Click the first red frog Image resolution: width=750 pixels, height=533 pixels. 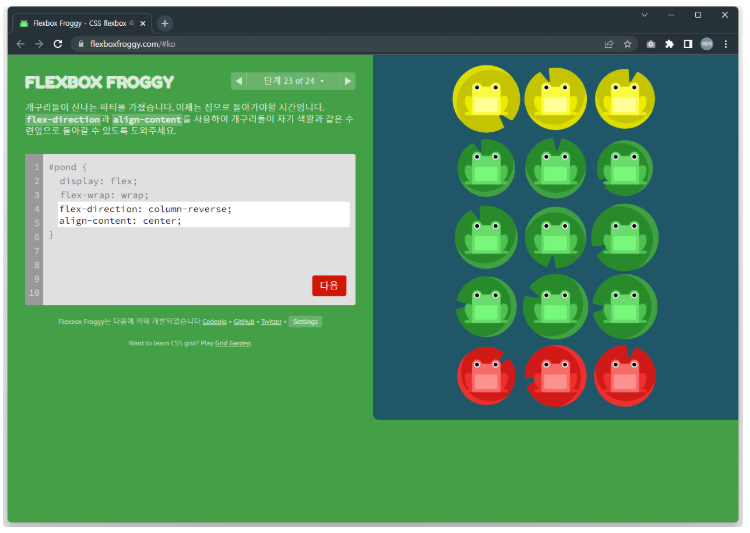486,376
